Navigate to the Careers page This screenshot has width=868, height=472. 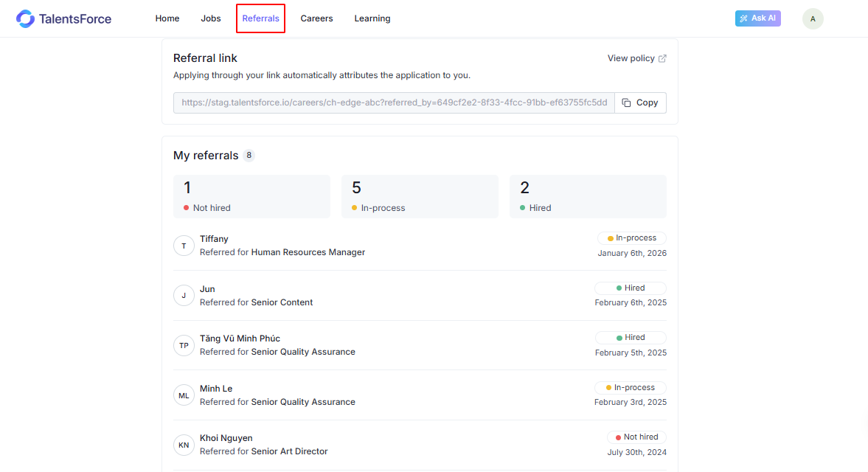[x=316, y=18]
